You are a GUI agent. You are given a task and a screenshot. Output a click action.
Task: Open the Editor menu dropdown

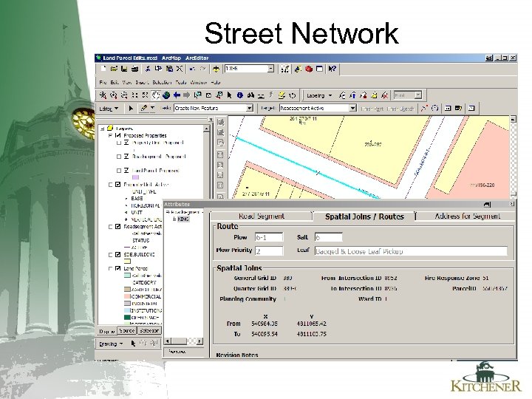click(x=109, y=109)
